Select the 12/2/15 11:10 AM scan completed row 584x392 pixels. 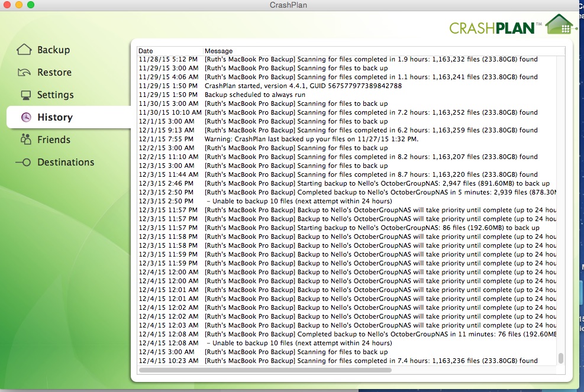tap(347, 157)
